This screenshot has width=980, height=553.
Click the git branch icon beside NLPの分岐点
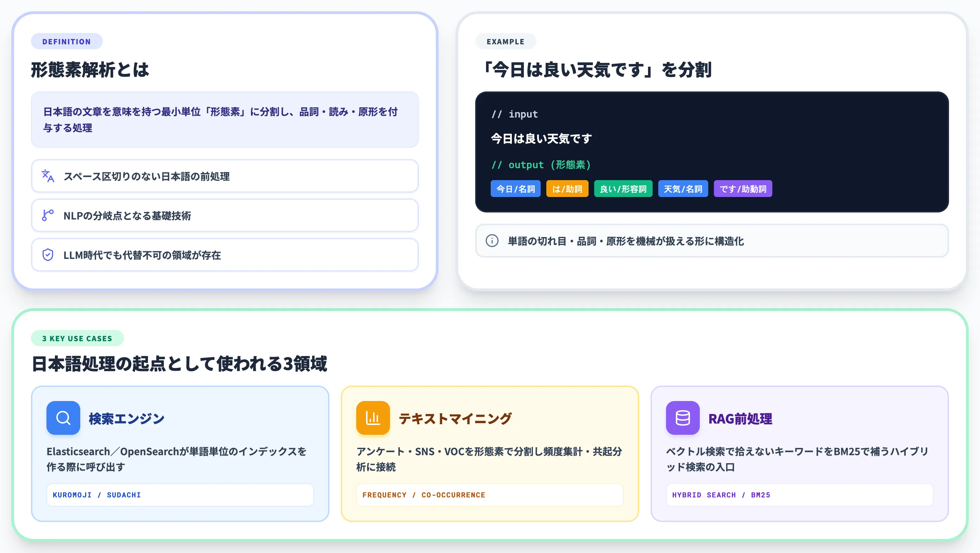(48, 216)
